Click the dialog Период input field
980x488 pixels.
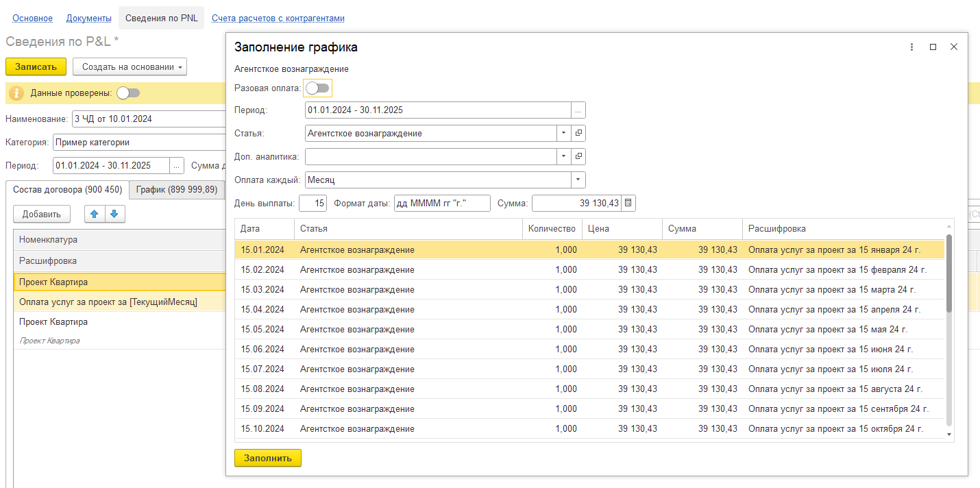438,110
